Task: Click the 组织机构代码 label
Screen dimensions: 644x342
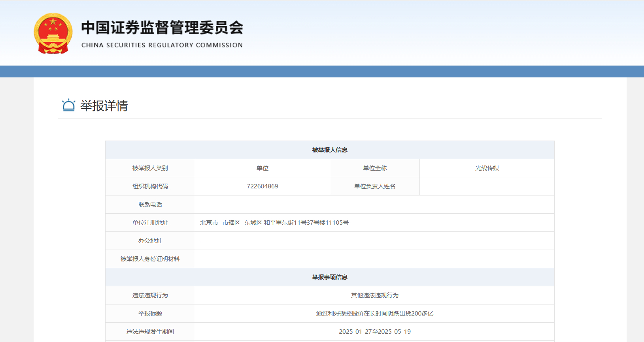Action: click(x=150, y=186)
